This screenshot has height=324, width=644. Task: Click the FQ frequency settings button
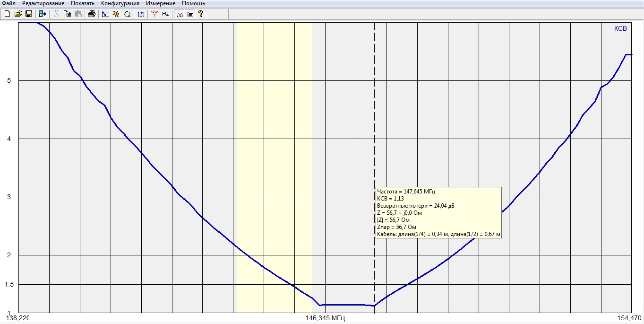tap(165, 14)
